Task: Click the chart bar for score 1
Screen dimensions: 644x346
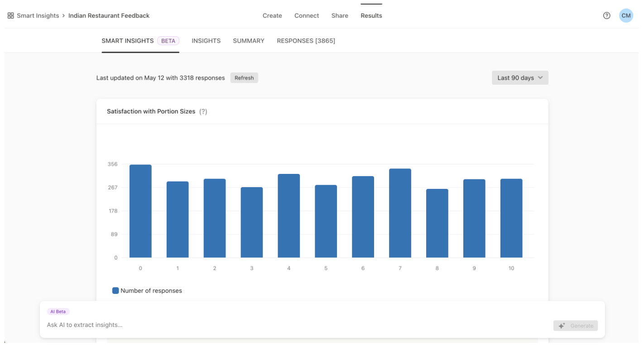Action: pyautogui.click(x=178, y=220)
